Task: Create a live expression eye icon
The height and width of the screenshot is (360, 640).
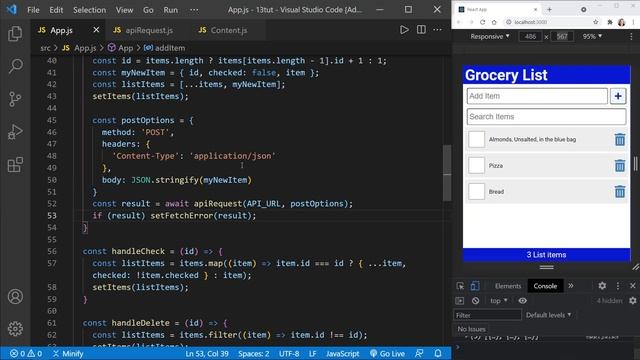Action: [522, 301]
